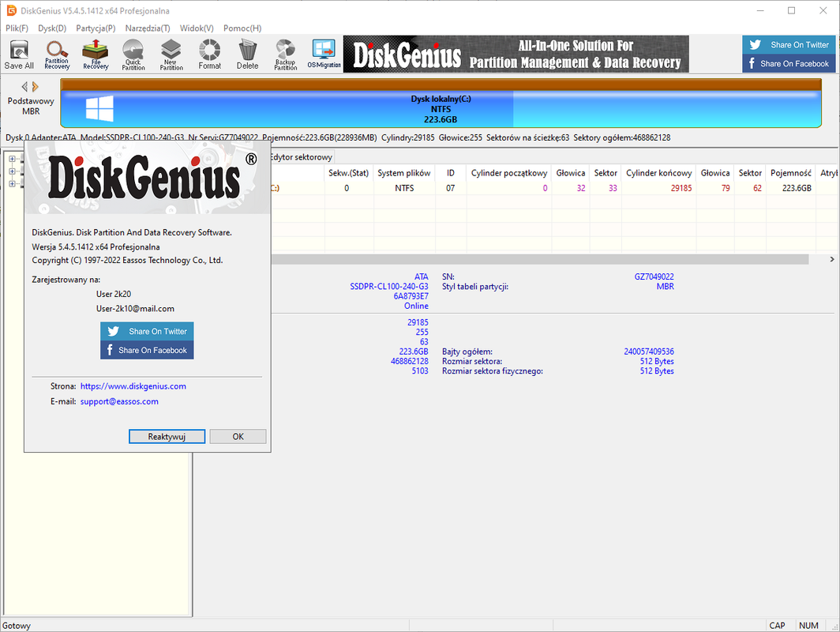This screenshot has width=840, height=632.
Task: Click the Reaktywuj button
Action: point(167,436)
